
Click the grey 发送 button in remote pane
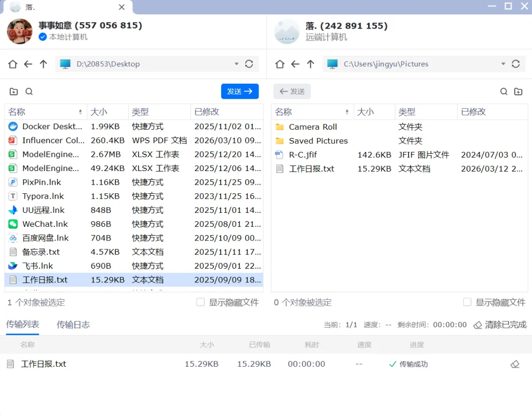292,91
